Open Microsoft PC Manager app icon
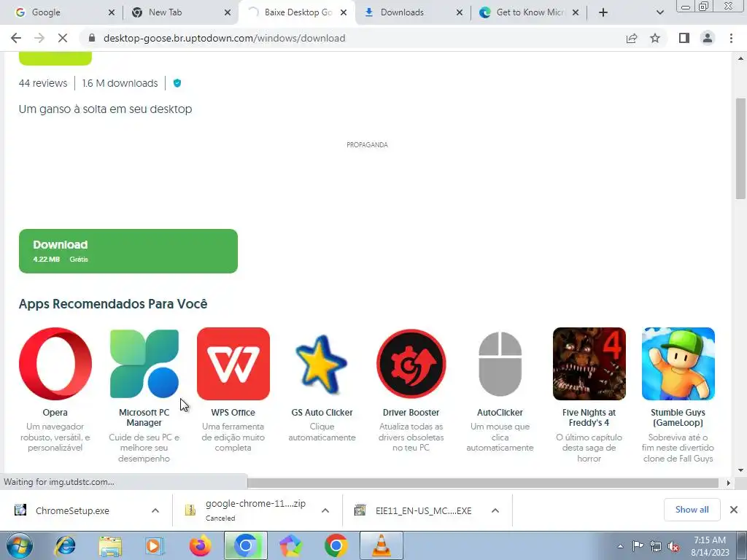The image size is (747, 560). (x=144, y=364)
